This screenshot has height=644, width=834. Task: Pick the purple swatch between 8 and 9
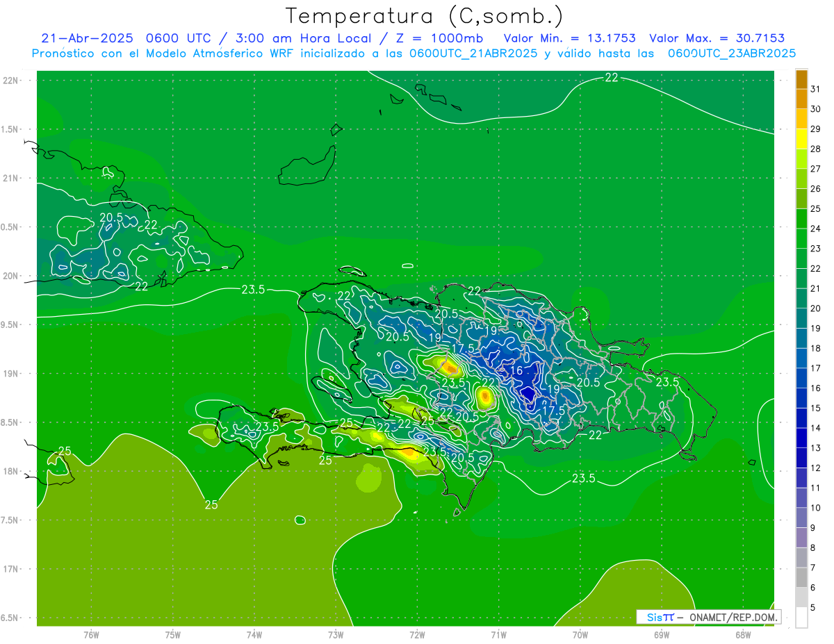coord(801,538)
